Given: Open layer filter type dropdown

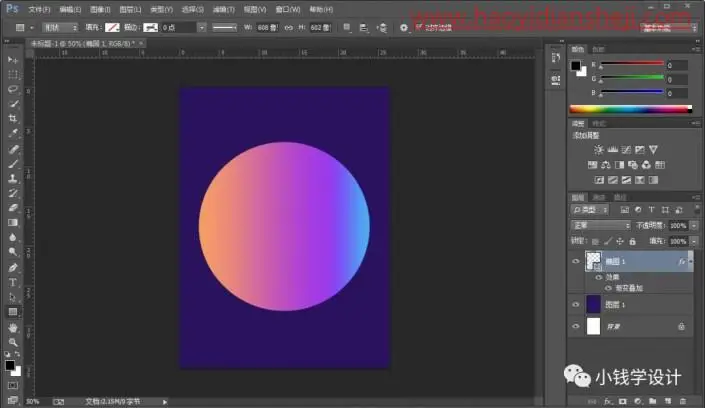Looking at the screenshot, I should 590,210.
